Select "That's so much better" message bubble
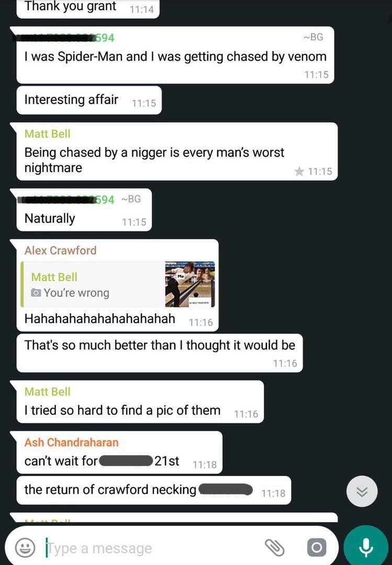392x565 pixels. (x=160, y=353)
